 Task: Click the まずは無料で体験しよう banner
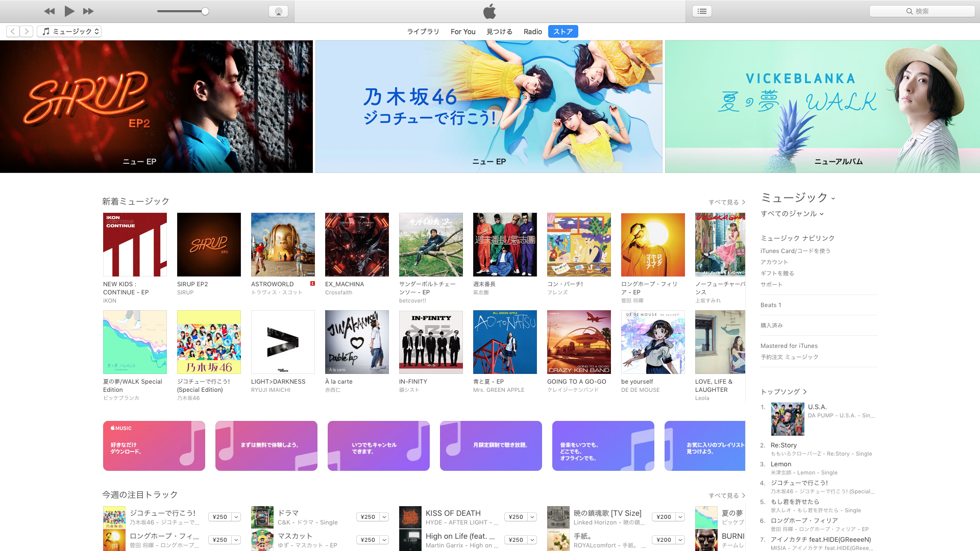point(266,445)
